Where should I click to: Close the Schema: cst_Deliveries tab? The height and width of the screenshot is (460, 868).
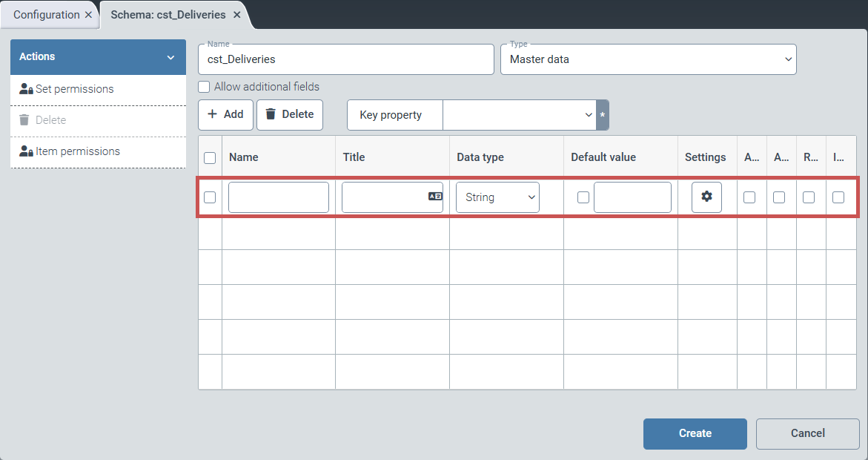coord(236,15)
